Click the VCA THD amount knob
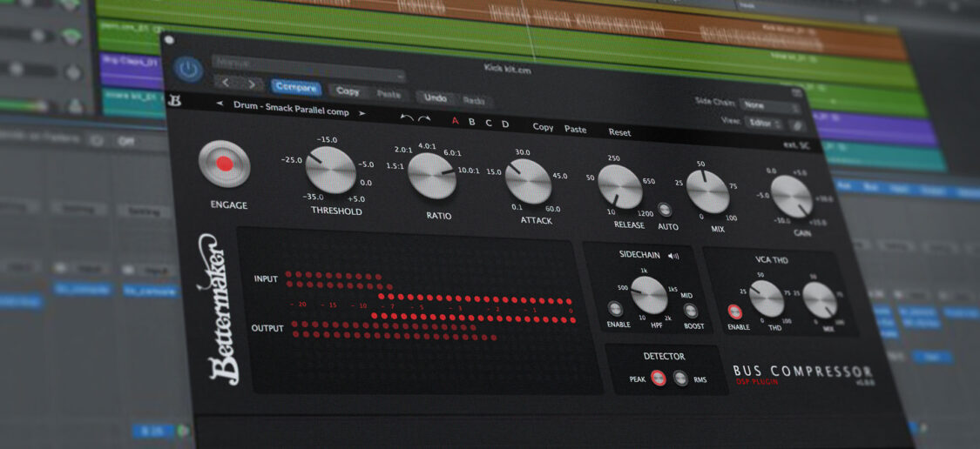 [767, 299]
